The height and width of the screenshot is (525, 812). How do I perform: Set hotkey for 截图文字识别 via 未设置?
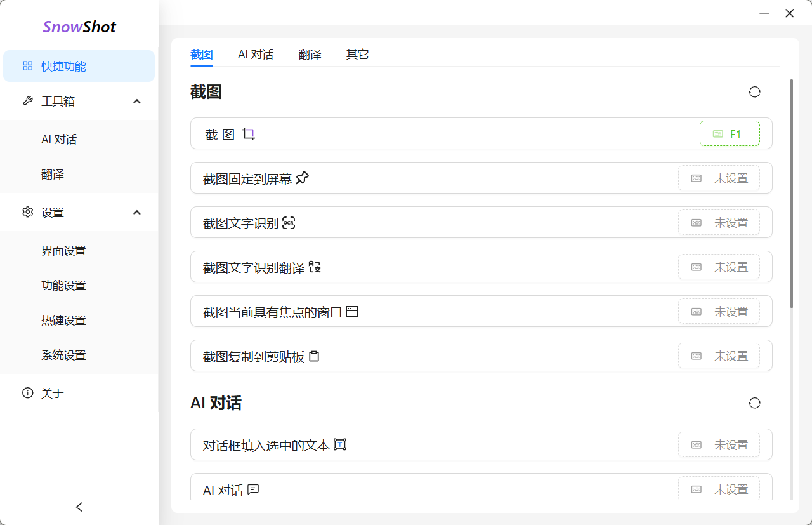click(719, 223)
